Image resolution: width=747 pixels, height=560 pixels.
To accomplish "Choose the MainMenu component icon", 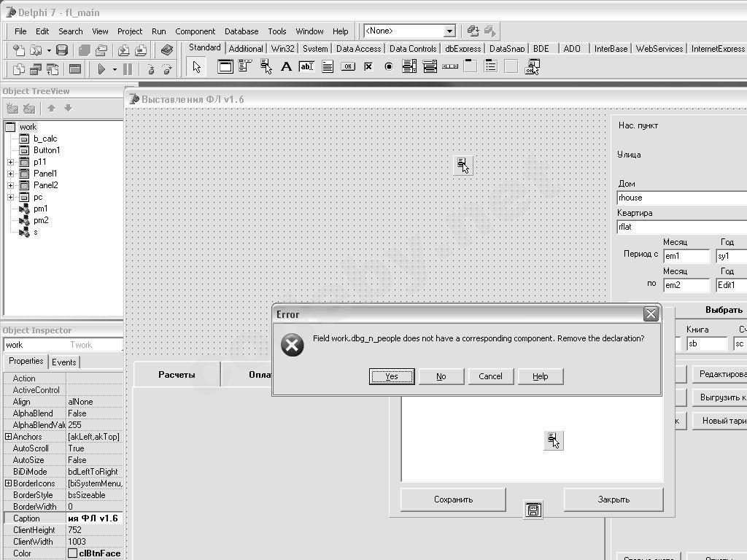I will coord(245,66).
